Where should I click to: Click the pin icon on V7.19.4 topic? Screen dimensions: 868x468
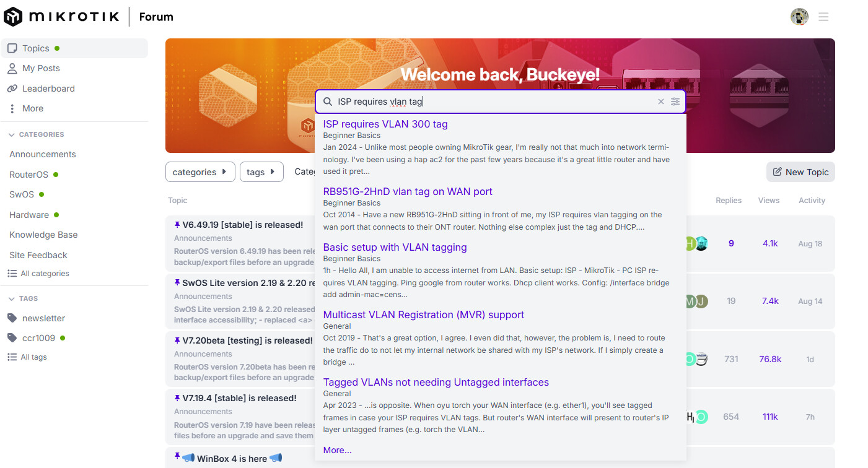point(177,398)
